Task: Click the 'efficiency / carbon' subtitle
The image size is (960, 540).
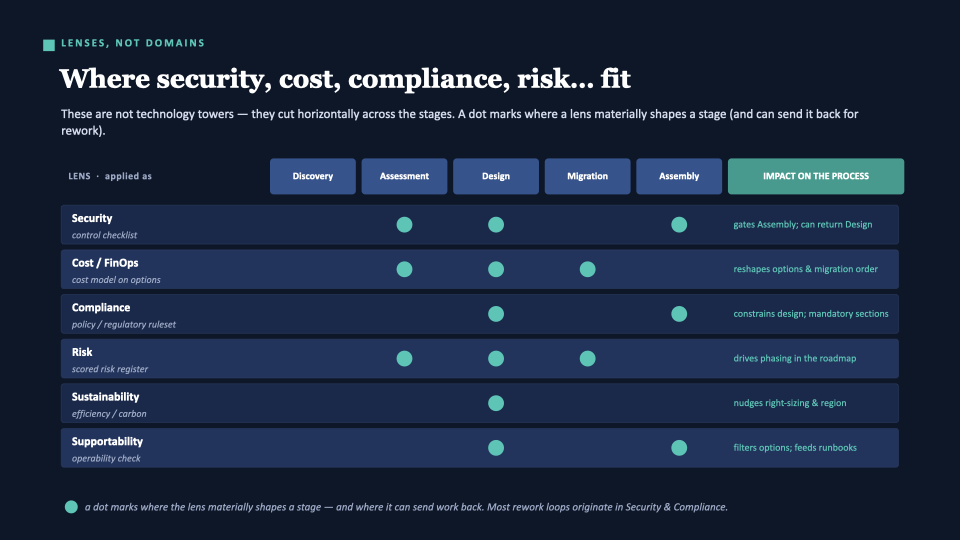Action: pos(109,414)
